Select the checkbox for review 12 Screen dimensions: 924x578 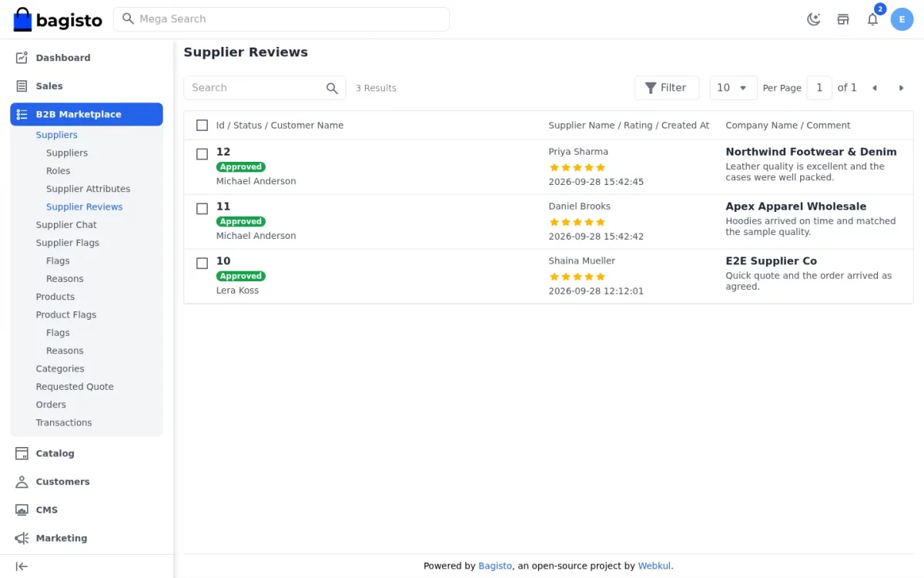(x=202, y=154)
